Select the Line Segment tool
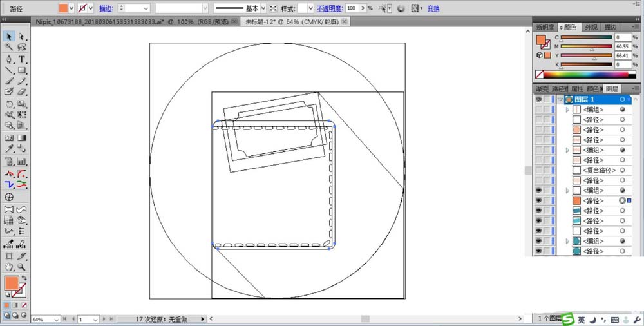 click(8, 70)
